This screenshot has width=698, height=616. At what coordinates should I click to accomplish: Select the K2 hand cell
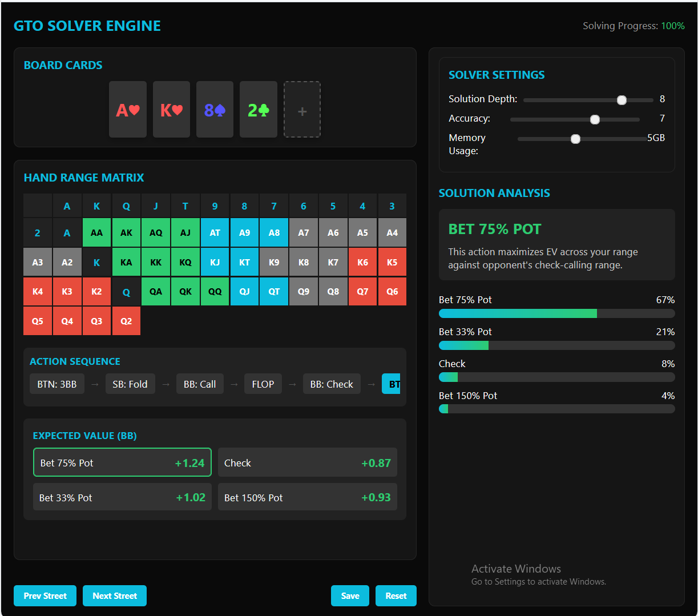pos(96,291)
